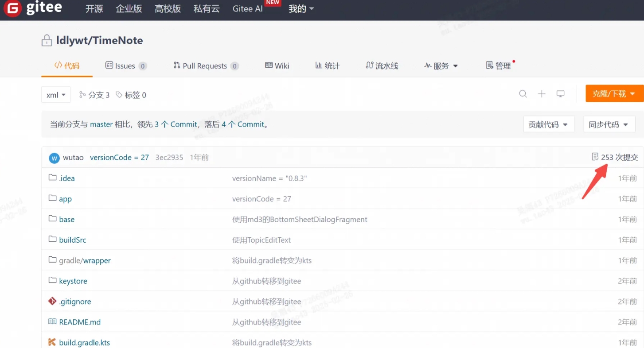Click the commit hash 3ec2935

tap(169, 158)
